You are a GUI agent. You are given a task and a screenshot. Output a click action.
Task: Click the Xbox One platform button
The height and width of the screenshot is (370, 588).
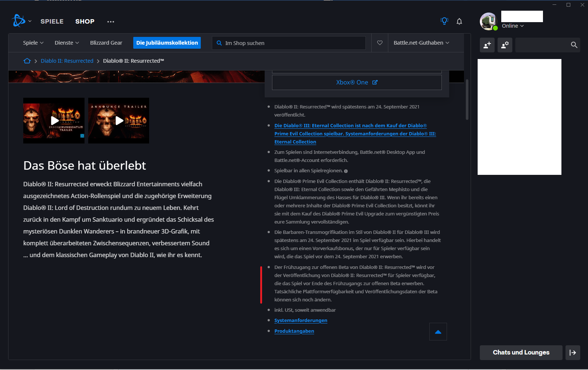(x=357, y=82)
